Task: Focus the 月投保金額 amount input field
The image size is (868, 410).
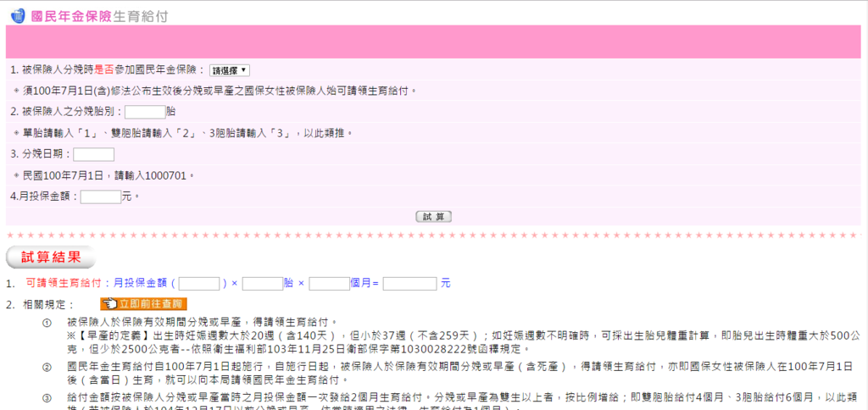Action: pos(101,197)
